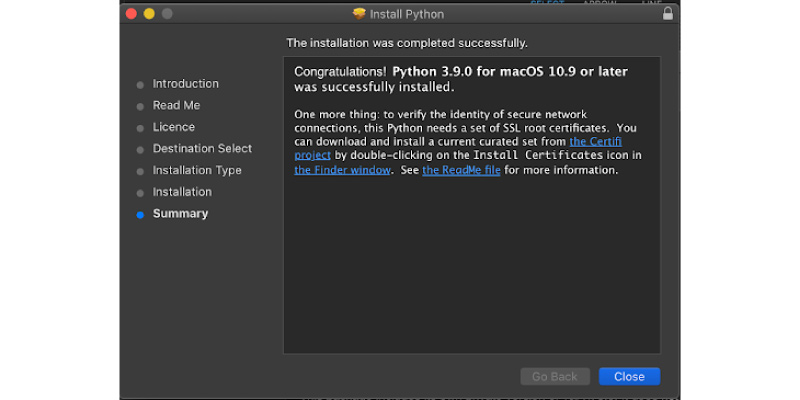Click the red close window button
The image size is (800, 400).
point(131,14)
